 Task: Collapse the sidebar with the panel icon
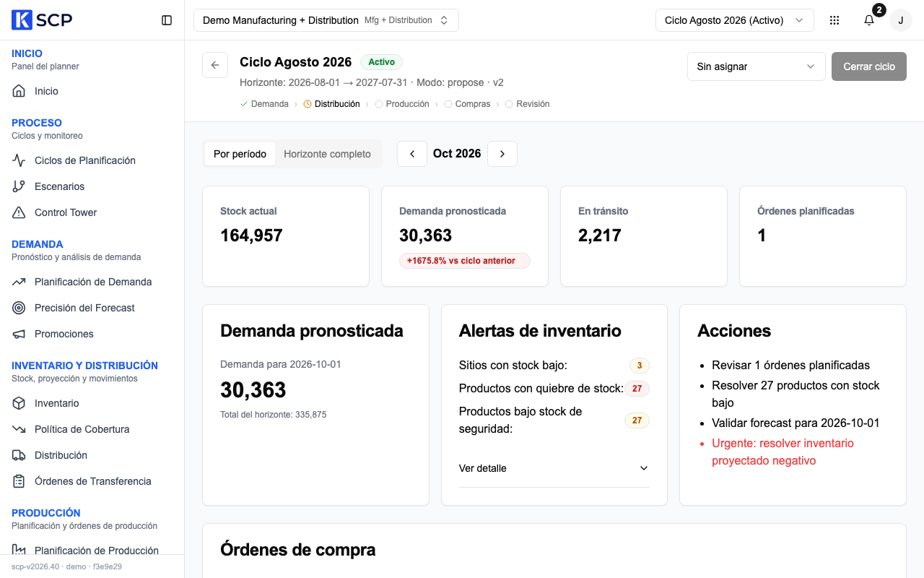[167, 20]
